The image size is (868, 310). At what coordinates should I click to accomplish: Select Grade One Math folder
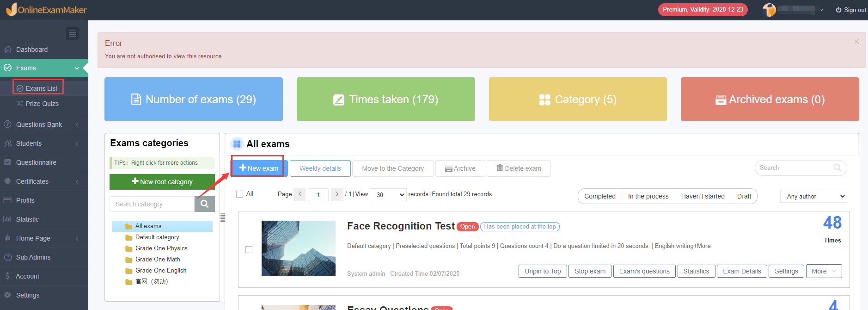tap(157, 260)
